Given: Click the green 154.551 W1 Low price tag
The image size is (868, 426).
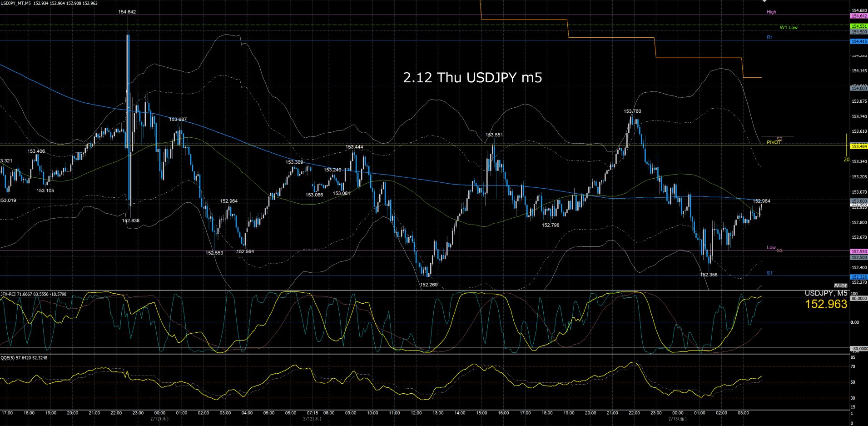Looking at the screenshot, I should pos(859,26).
